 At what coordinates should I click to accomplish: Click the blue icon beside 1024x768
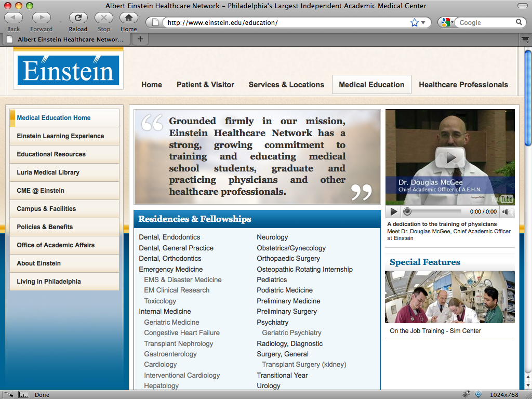[x=478, y=394]
